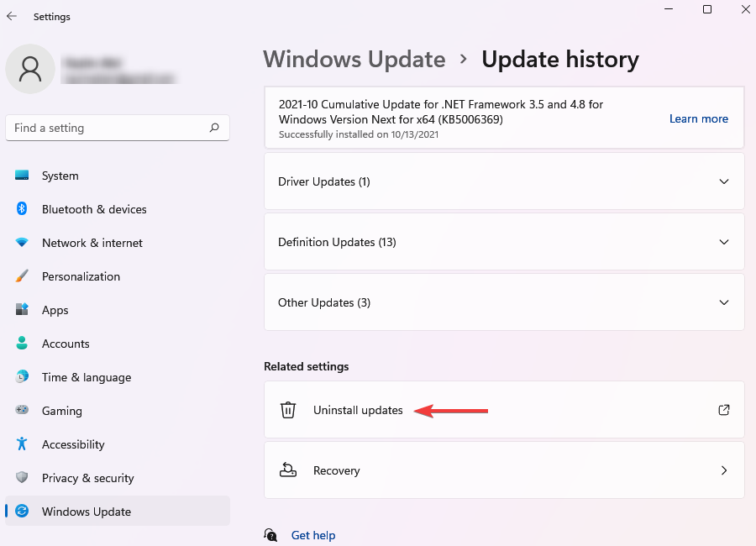Click the Accounts person icon
Screen dimensions: 756x546
click(x=22, y=343)
